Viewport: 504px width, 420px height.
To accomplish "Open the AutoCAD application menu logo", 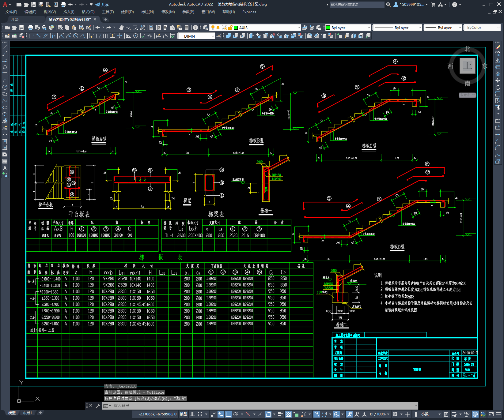I will pos(5,5).
